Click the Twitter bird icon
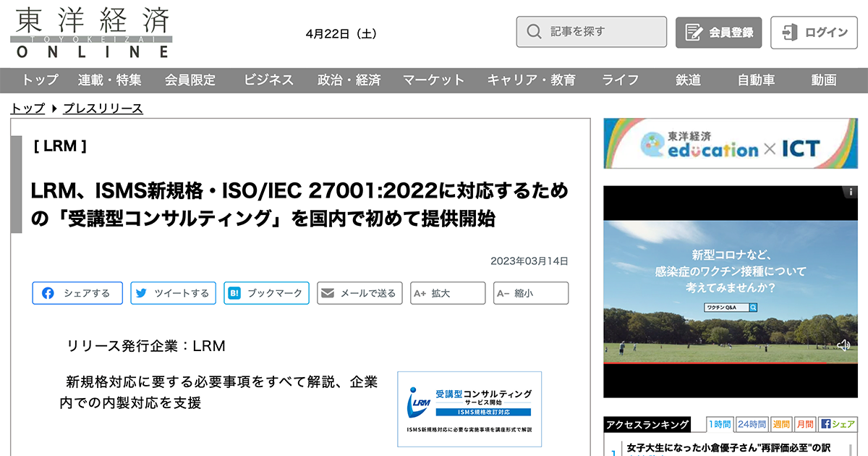Viewport: 868px width, 456px height. point(141,293)
